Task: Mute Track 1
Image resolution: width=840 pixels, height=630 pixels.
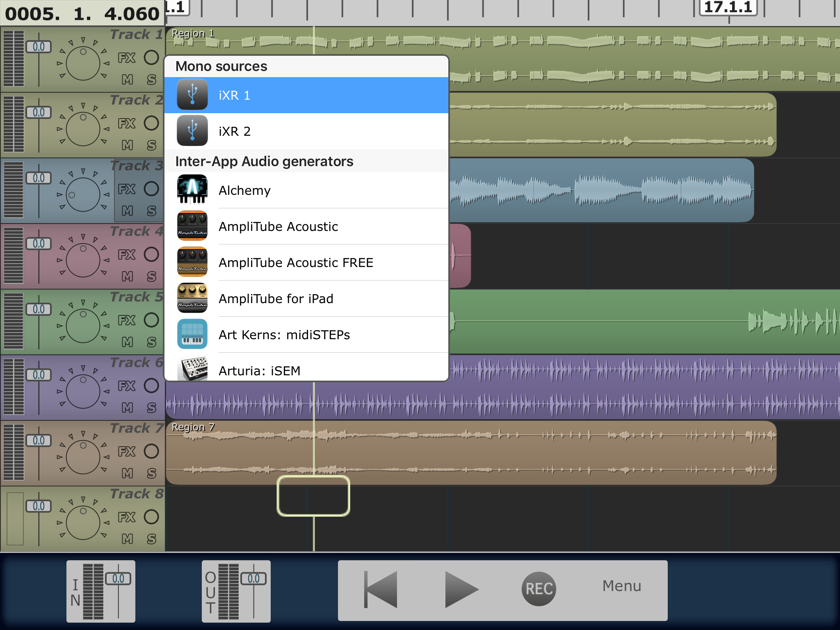Action: [x=128, y=80]
